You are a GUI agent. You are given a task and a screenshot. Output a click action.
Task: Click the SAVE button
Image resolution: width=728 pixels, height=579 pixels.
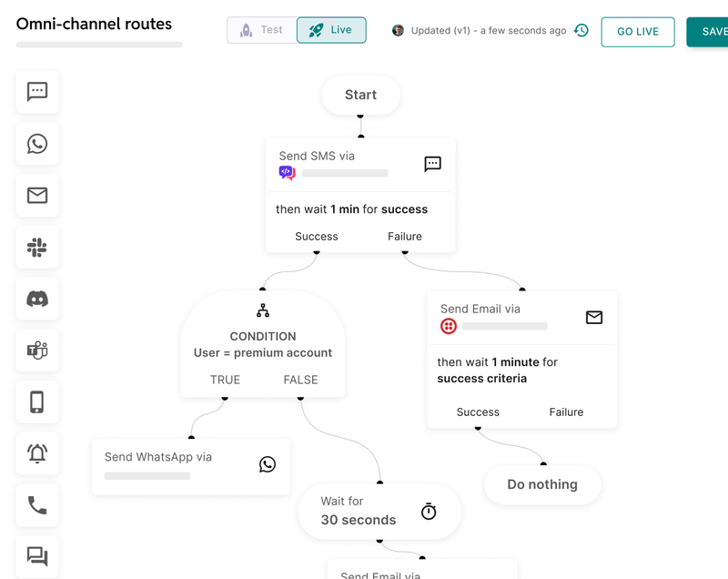coord(710,32)
